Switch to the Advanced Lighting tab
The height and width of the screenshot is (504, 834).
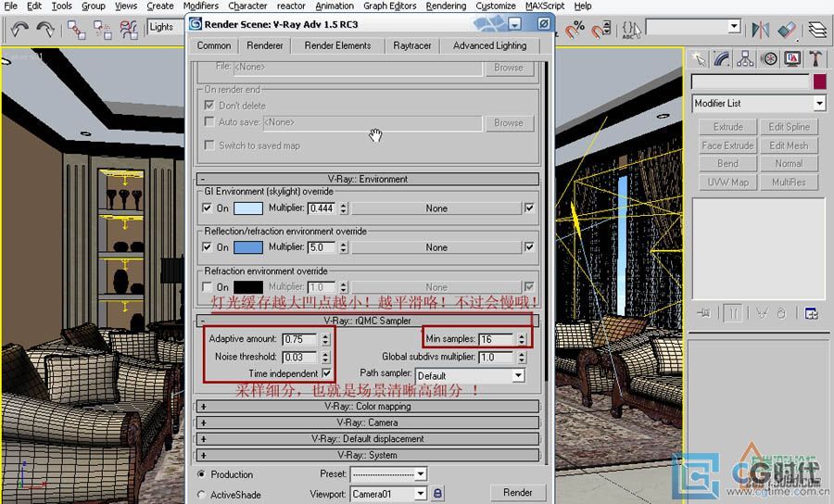(x=490, y=45)
